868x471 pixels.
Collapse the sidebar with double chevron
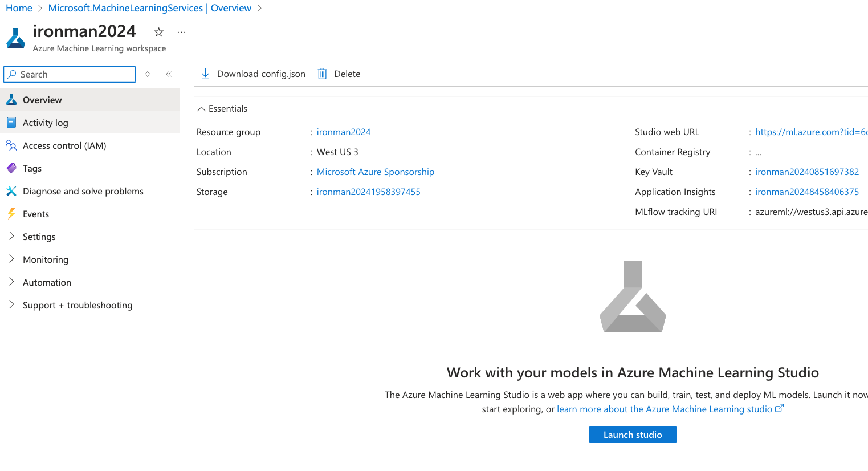[x=169, y=74]
